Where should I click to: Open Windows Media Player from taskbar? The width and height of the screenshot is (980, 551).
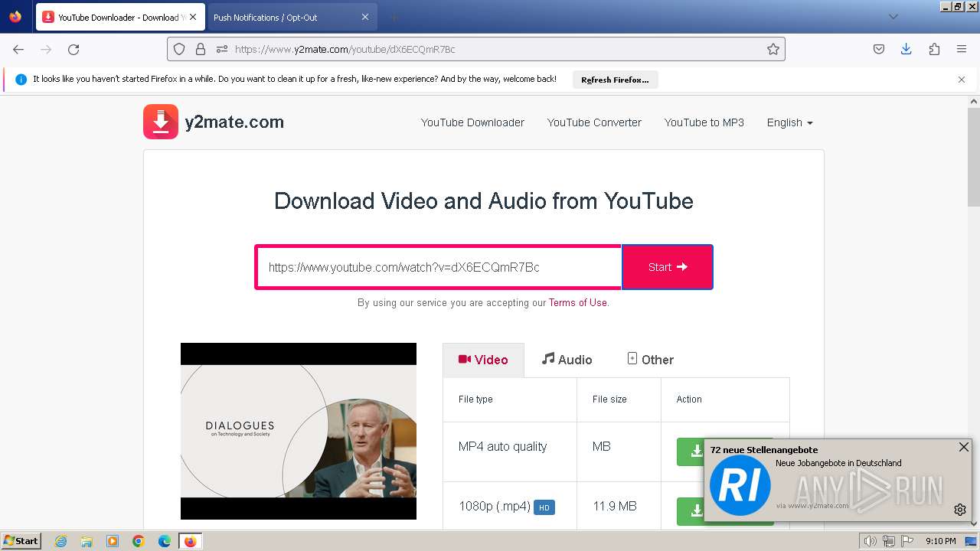tap(113, 541)
